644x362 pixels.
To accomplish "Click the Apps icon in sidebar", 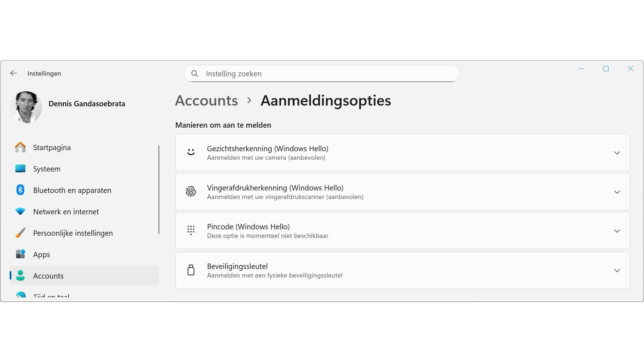I will pyautogui.click(x=20, y=254).
